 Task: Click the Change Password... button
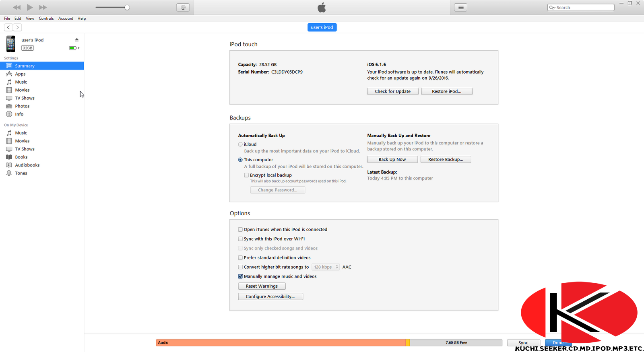pos(278,190)
